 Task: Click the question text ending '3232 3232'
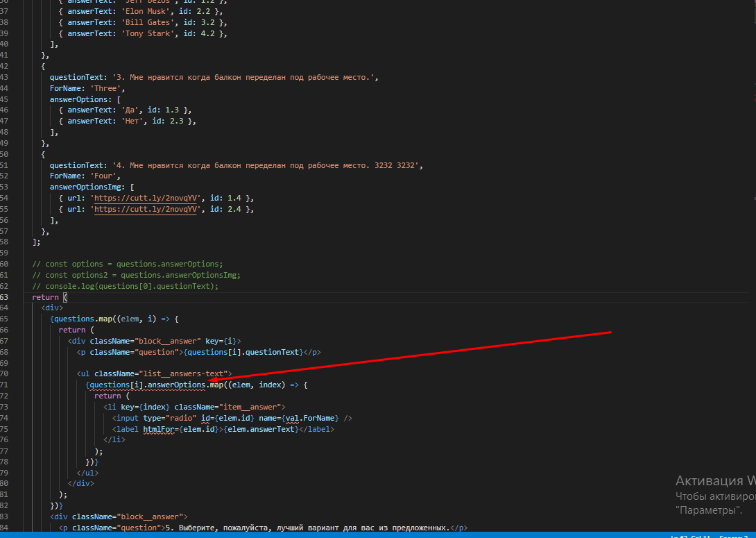tap(265, 165)
